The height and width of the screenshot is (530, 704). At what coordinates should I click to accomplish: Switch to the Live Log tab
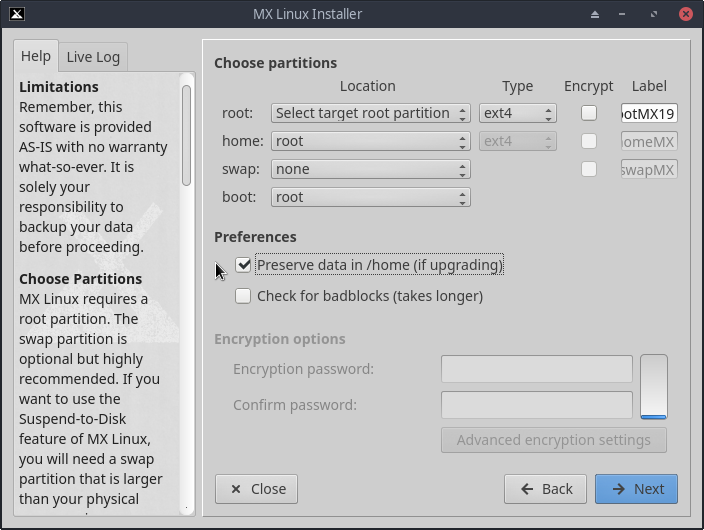pyautogui.click(x=93, y=57)
